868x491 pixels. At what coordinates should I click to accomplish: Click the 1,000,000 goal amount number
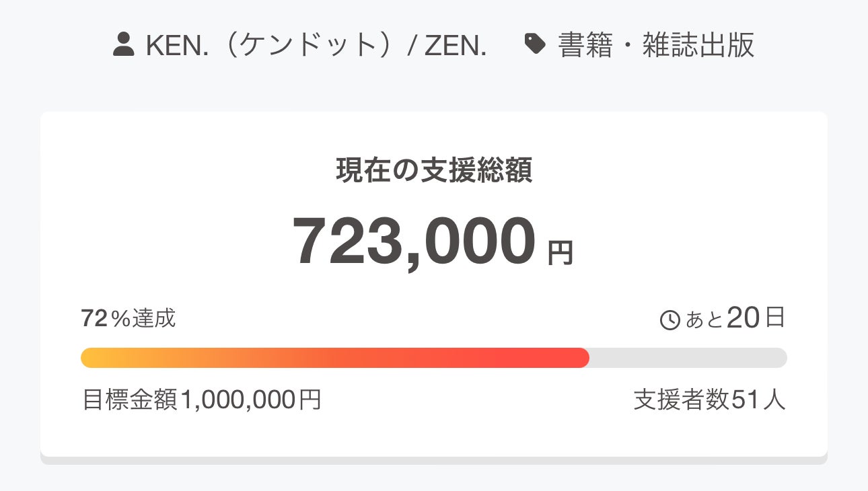coord(238,400)
